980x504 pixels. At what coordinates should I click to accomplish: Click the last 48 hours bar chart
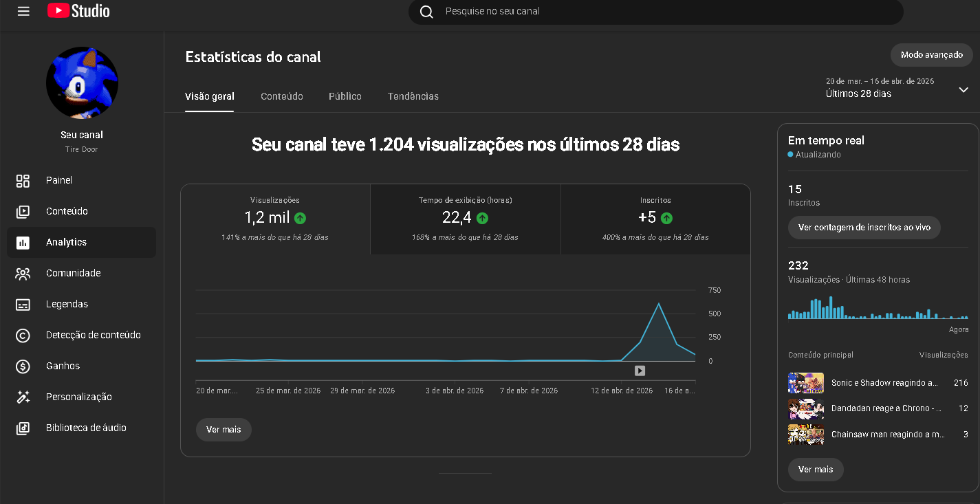coord(878,307)
